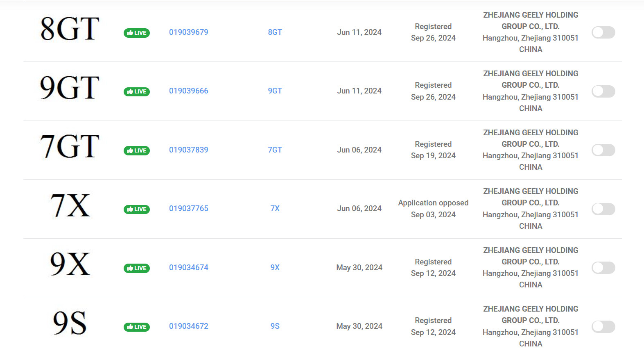Click Zhejiang Geely owner name in 7GT row
Image resolution: width=644 pixels, height=353 pixels.
531,138
